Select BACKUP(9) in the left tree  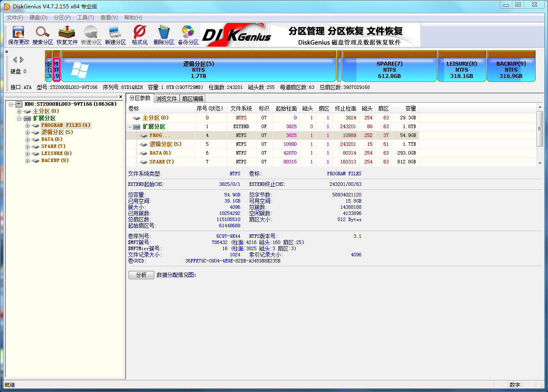point(55,160)
